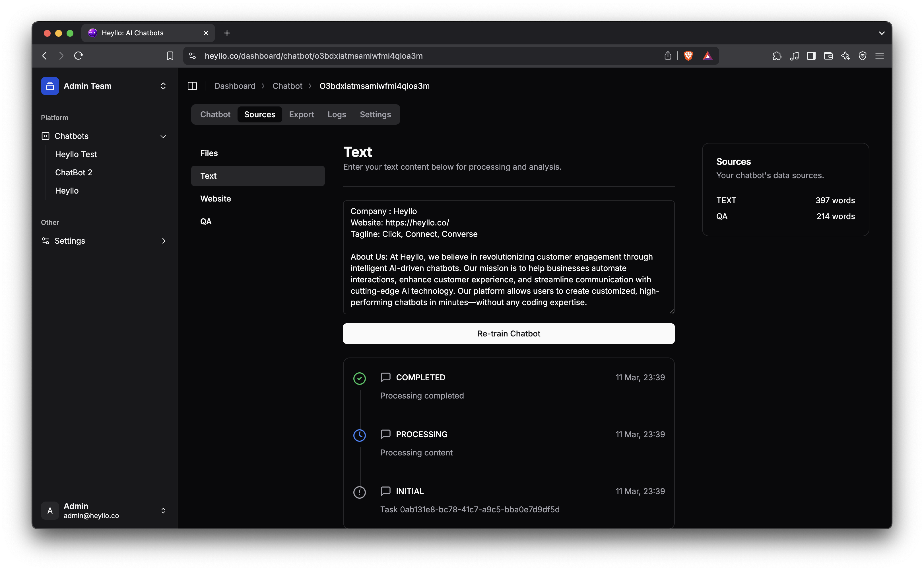Open the Brave Wallet icon

pyautogui.click(x=828, y=56)
